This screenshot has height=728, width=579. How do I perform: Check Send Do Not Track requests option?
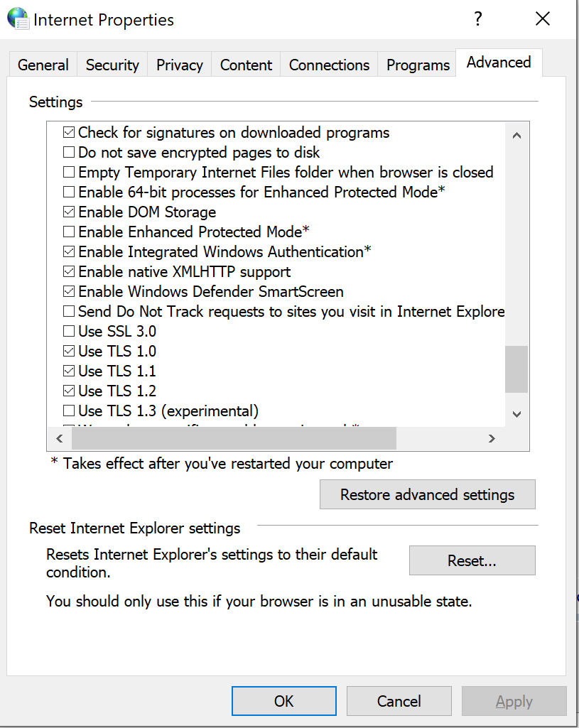pos(69,312)
